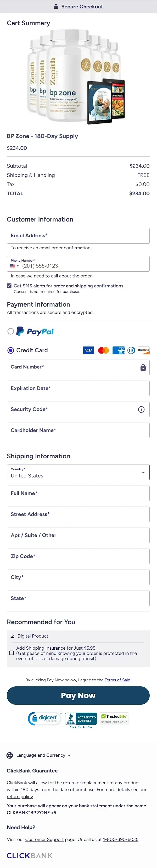Visit the Customer Support page link
Viewport: 157px width, 868px height.
pyautogui.click(x=44, y=839)
